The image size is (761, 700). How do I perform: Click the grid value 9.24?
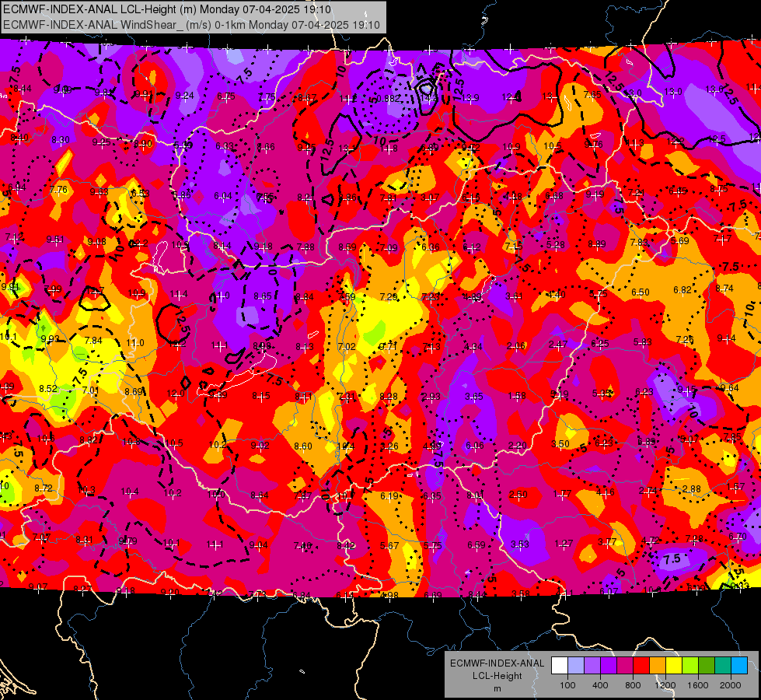coord(185,95)
